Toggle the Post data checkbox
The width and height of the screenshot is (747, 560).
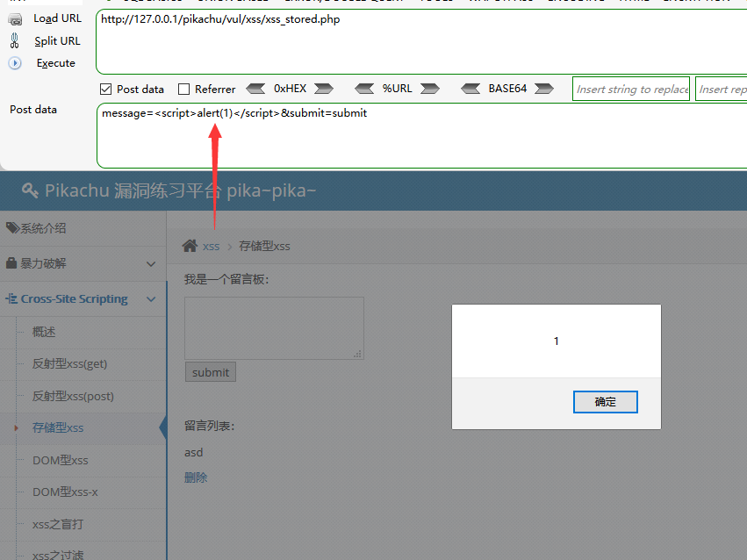click(105, 89)
